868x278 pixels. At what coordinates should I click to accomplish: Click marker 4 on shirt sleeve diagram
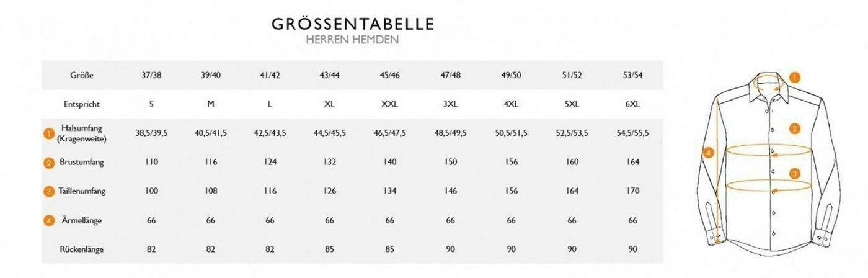tap(709, 152)
